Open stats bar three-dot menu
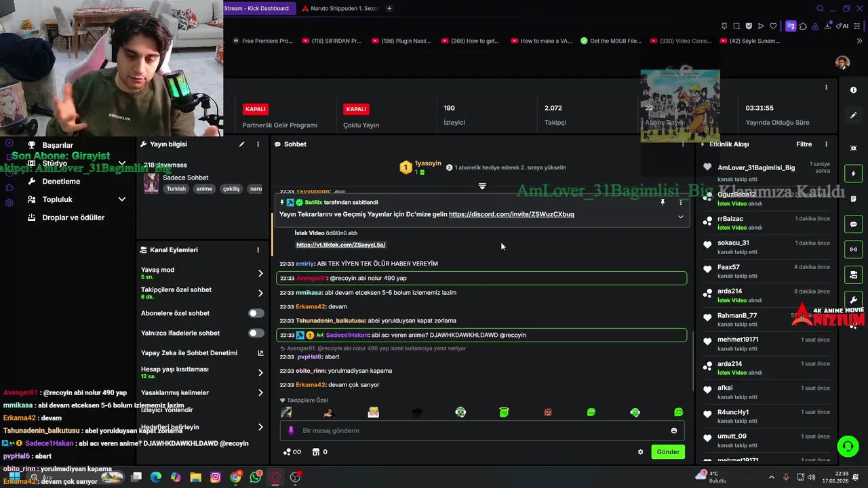The width and height of the screenshot is (868, 488). (x=826, y=87)
